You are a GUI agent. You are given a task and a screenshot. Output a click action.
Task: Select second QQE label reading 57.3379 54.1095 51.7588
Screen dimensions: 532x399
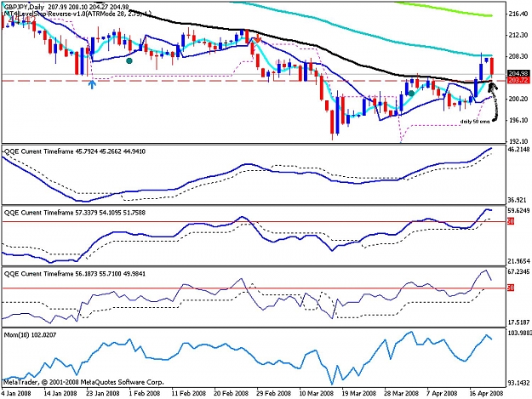75,213
